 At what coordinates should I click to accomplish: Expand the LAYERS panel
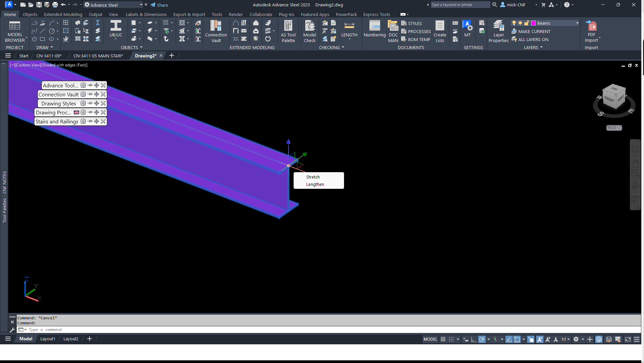(x=533, y=47)
